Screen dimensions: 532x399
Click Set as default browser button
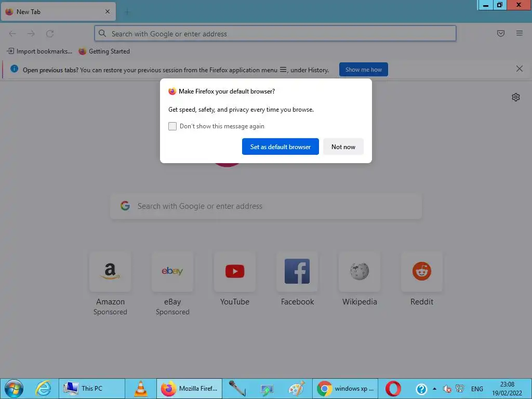tap(280, 147)
